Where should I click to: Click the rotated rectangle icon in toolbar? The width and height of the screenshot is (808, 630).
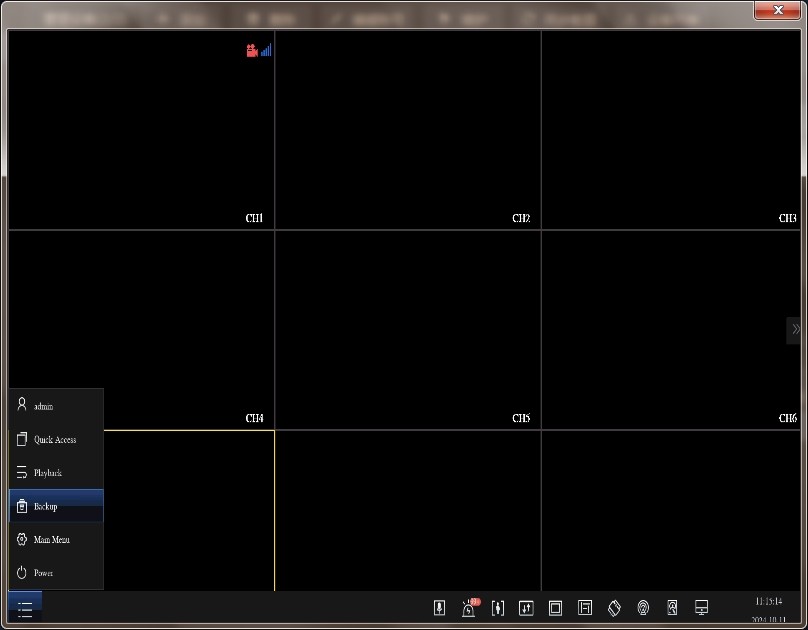[615, 608]
